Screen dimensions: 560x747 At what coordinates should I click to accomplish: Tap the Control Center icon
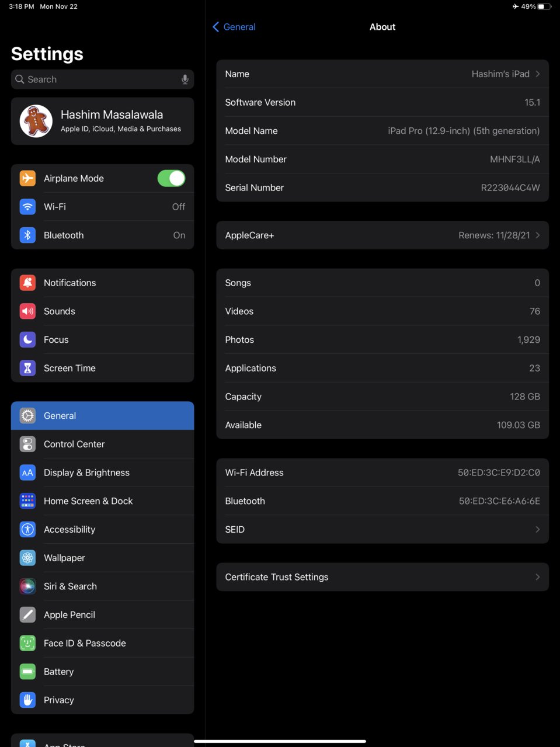[27, 444]
